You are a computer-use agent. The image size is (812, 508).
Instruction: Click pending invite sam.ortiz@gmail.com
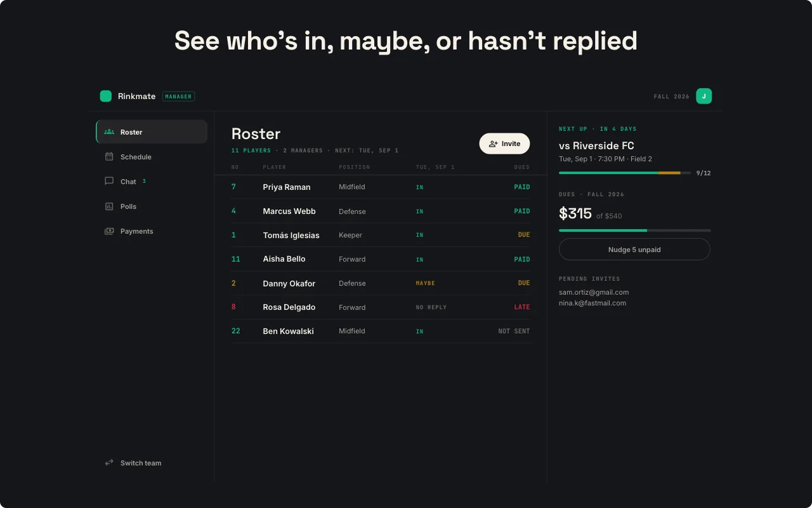[x=594, y=292]
